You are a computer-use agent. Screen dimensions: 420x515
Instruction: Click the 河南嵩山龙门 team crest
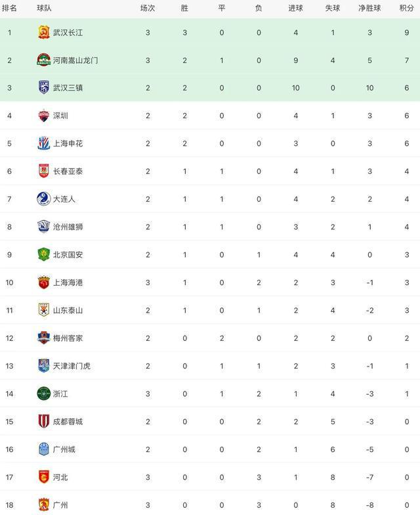click(43, 60)
